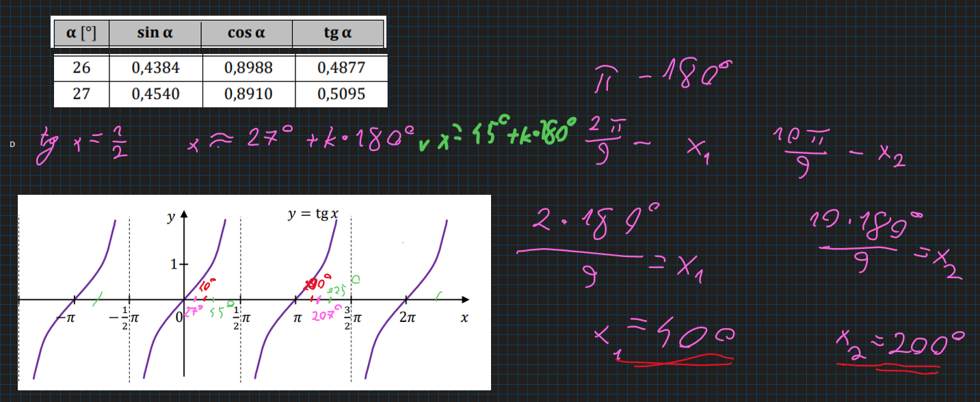Select the "tg α" column header
The height and width of the screenshot is (402, 980).
coord(338,33)
